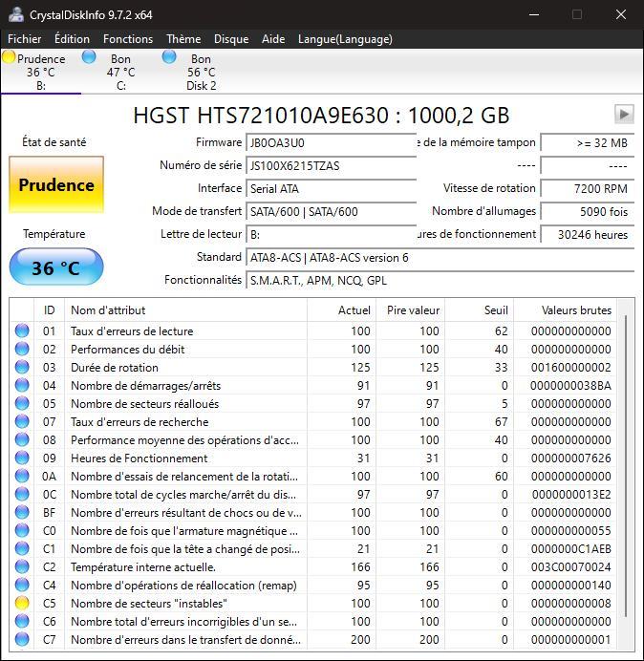Click the status orb for attribute C6
Image resolution: width=644 pixels, height=661 pixels.
click(x=22, y=621)
